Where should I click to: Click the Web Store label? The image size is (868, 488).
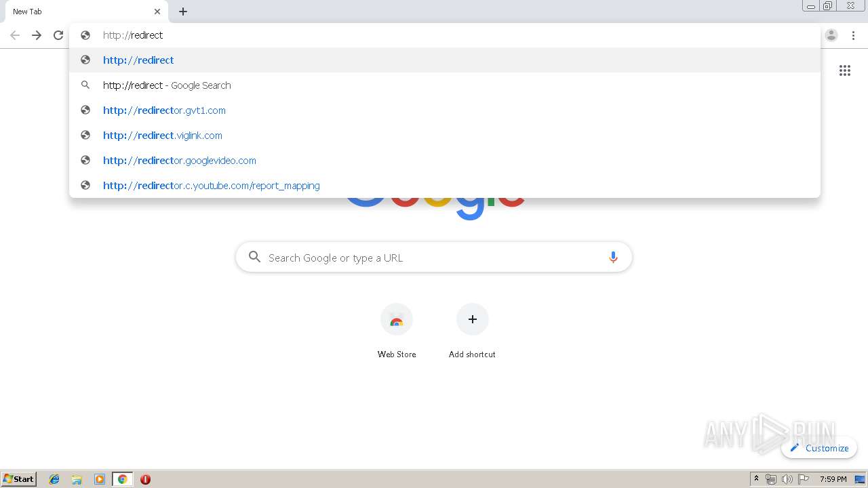tap(397, 354)
